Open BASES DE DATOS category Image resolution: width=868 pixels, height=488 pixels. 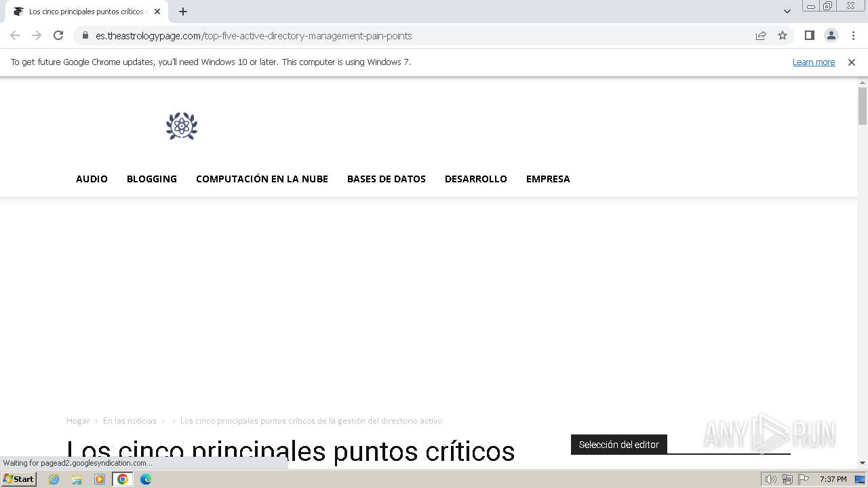pos(387,179)
